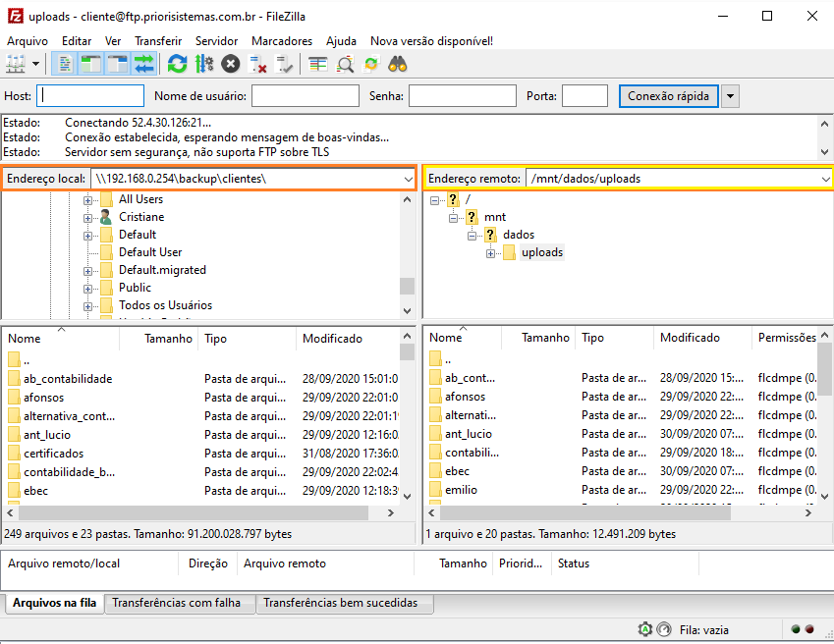
Task: Click the binoculars search remote files icon
Action: 397,64
